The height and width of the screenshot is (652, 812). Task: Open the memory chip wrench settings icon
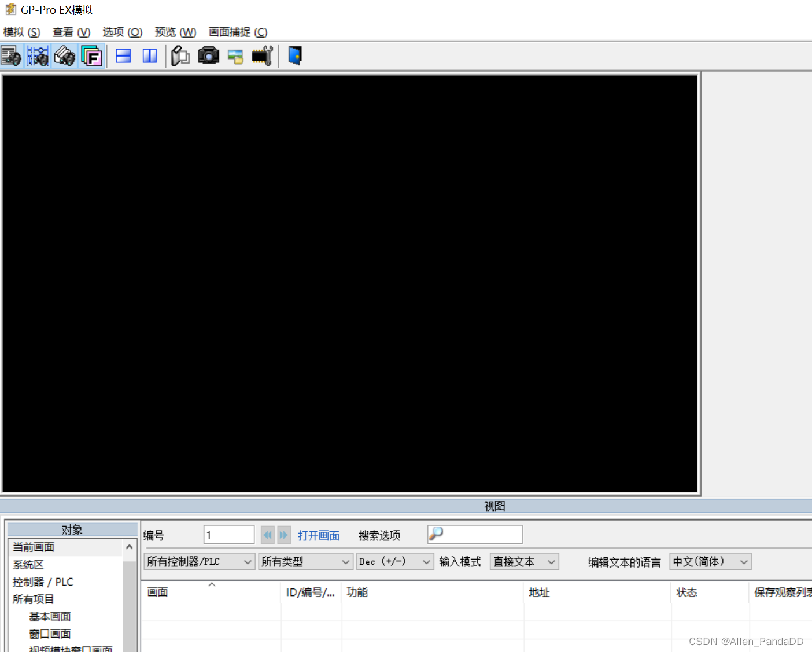(x=263, y=56)
